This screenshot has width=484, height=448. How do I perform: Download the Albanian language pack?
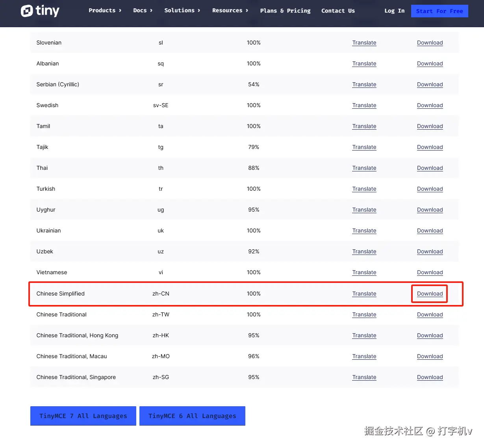coord(430,63)
